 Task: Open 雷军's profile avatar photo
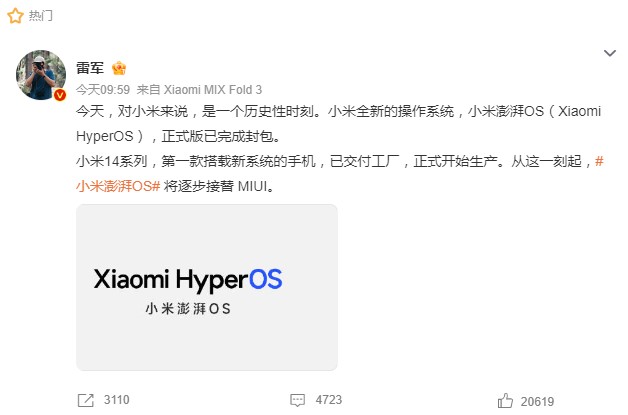pos(41,75)
